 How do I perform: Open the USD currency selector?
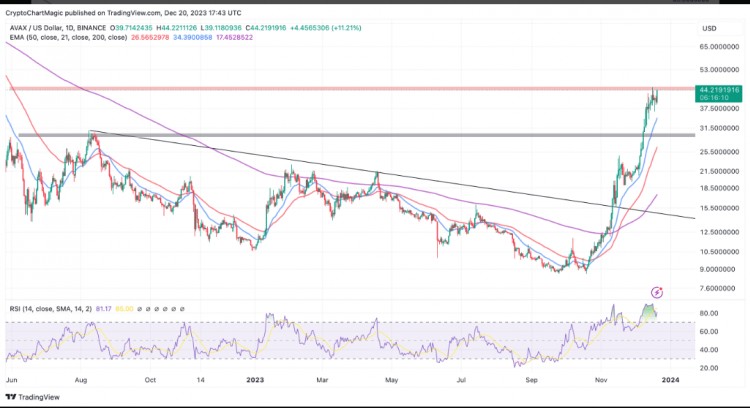[x=712, y=28]
